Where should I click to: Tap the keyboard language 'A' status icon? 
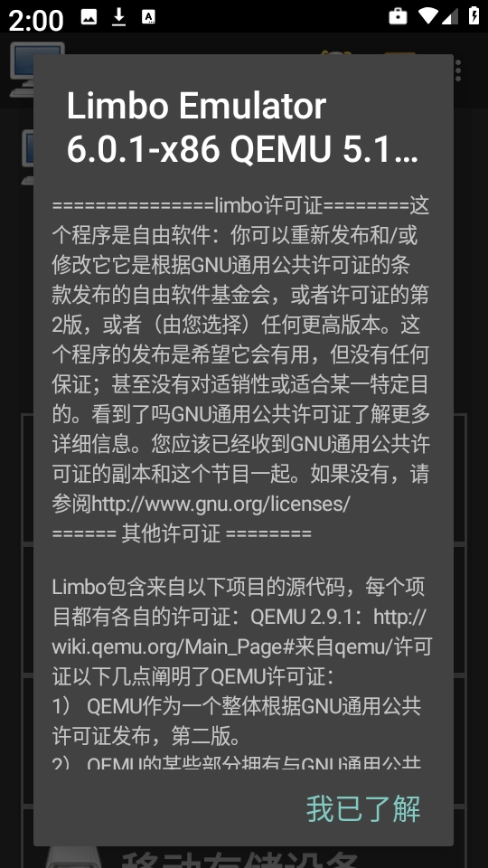click(x=148, y=17)
